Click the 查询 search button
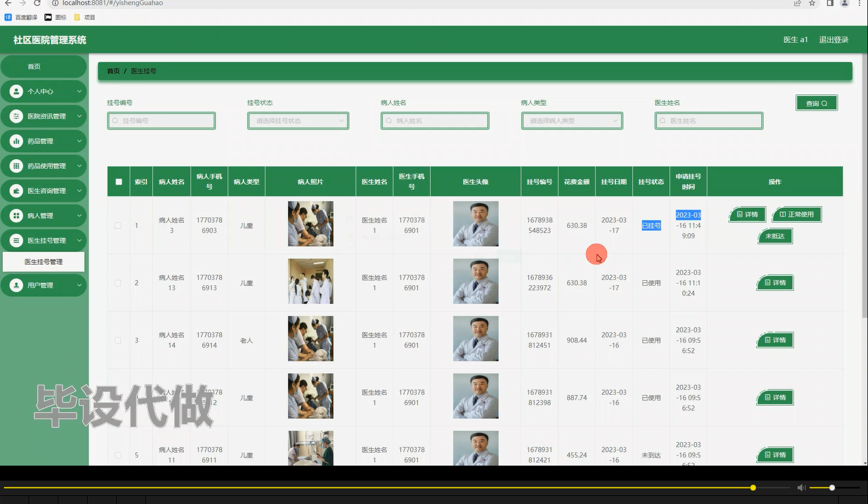 816,103
